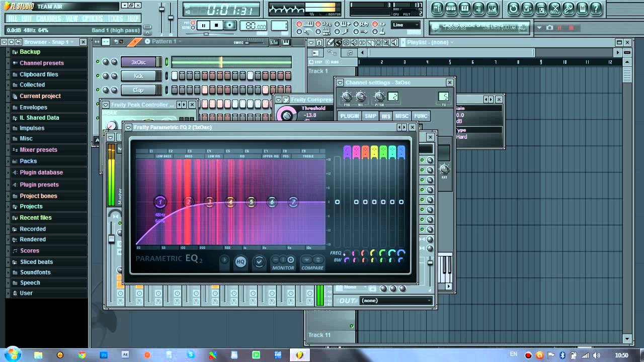
Task: Open the Piano Roll from top toolbar
Action: coord(465,9)
